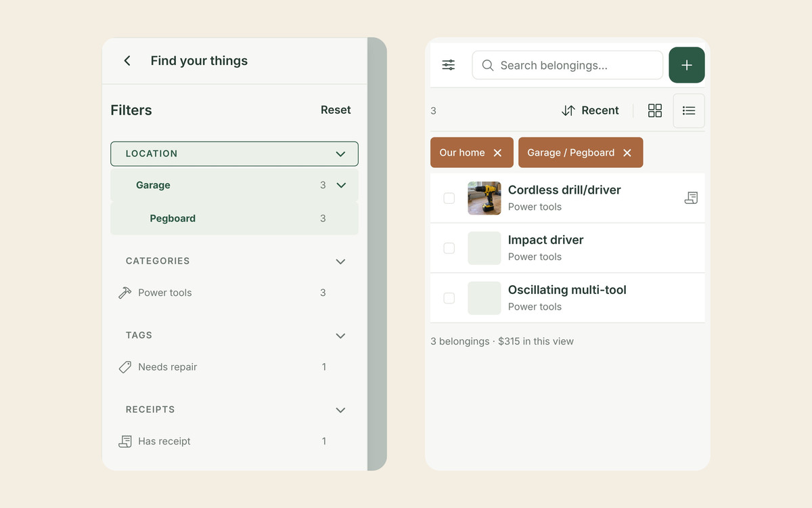This screenshot has height=508, width=812.
Task: Collapse the LOCATION filter section
Action: tap(234, 154)
